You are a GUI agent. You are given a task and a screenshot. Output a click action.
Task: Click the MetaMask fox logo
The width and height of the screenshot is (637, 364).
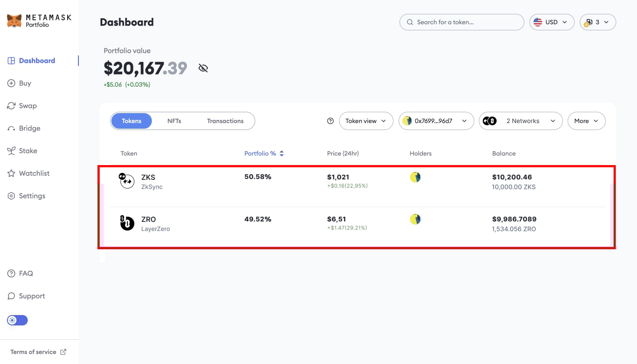(x=14, y=20)
